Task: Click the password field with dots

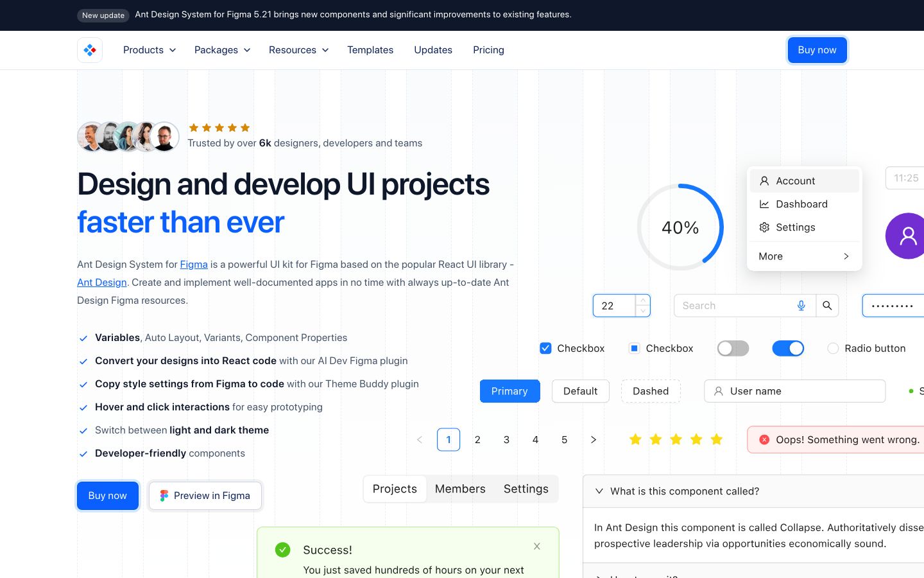Action: click(x=893, y=306)
